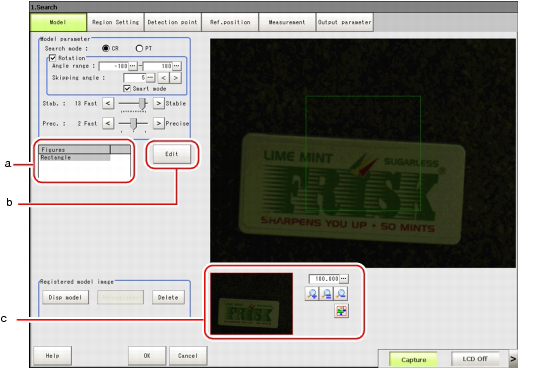
Task: Open the editor for the skipping angle value
Action: (x=151, y=77)
